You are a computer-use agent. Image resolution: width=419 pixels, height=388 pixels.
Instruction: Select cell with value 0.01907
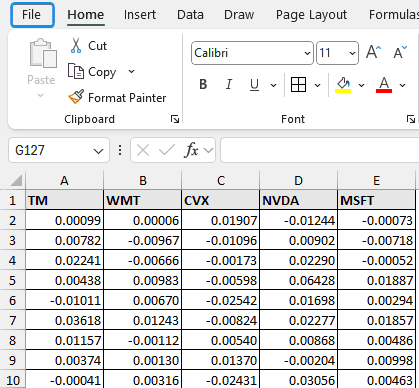[221, 220]
